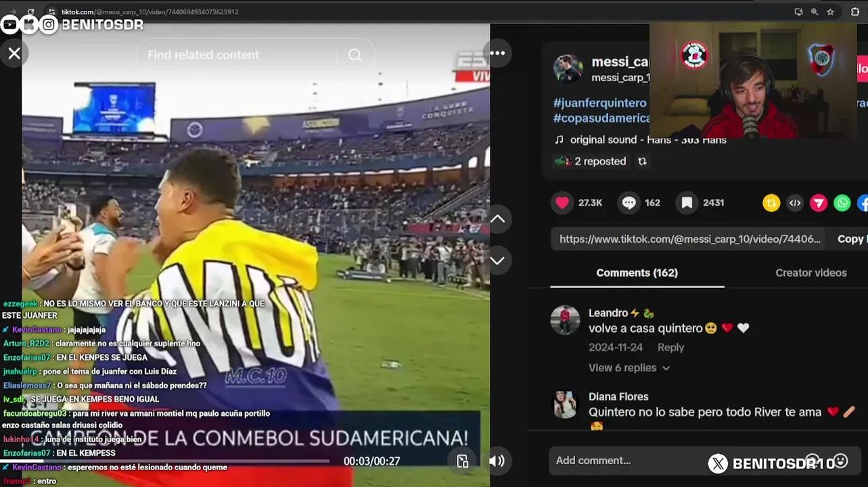Go to next video with down chevron
The height and width of the screenshot is (487, 868).
pyautogui.click(x=497, y=260)
